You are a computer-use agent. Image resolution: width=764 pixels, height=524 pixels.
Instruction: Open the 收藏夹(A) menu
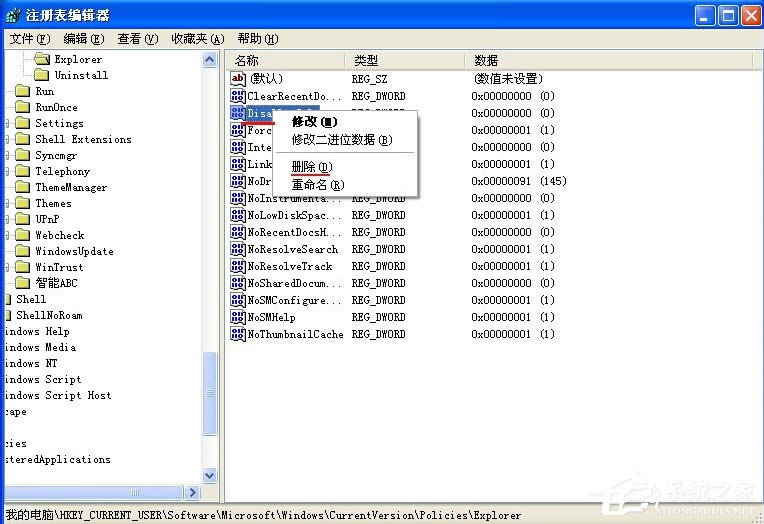196,38
